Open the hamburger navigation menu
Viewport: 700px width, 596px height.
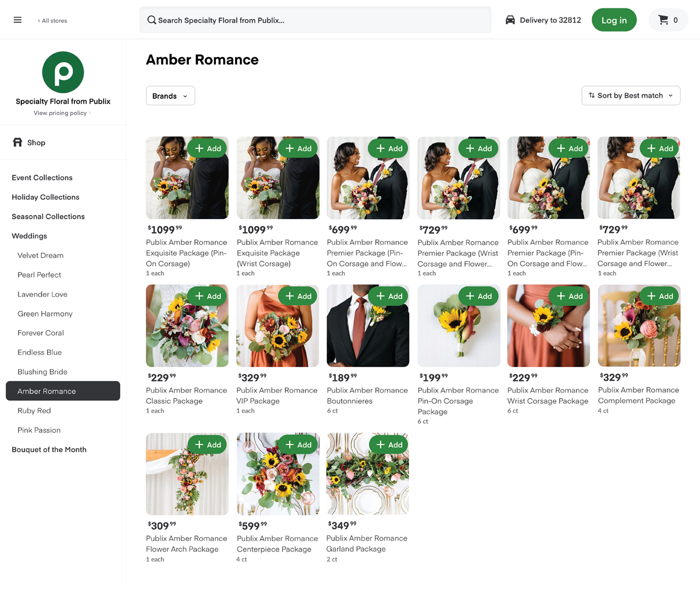coord(17,20)
